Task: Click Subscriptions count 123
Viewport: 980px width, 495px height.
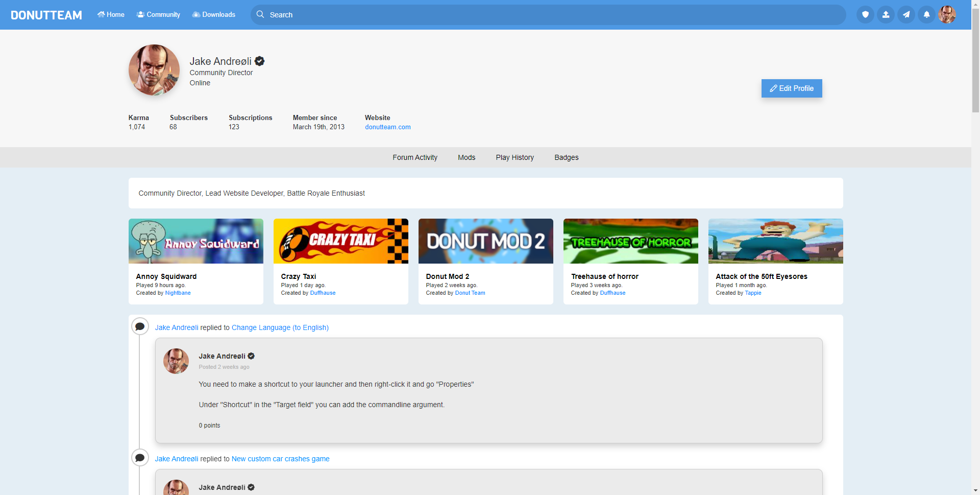Action: click(x=234, y=127)
